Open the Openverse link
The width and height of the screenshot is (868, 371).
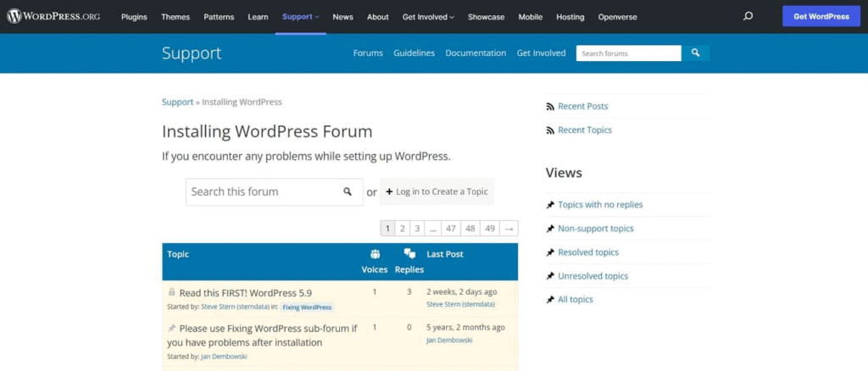pos(617,17)
